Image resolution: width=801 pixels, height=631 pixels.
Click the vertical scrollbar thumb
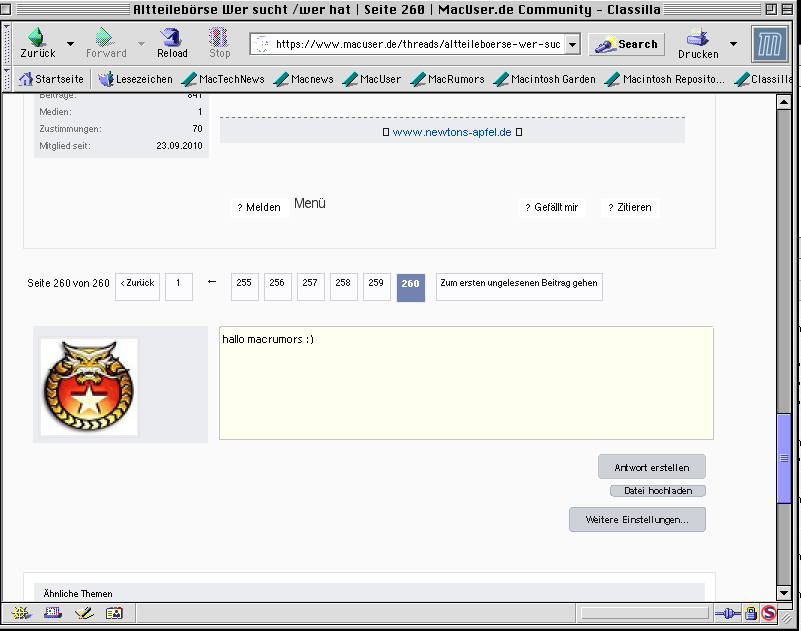point(784,458)
